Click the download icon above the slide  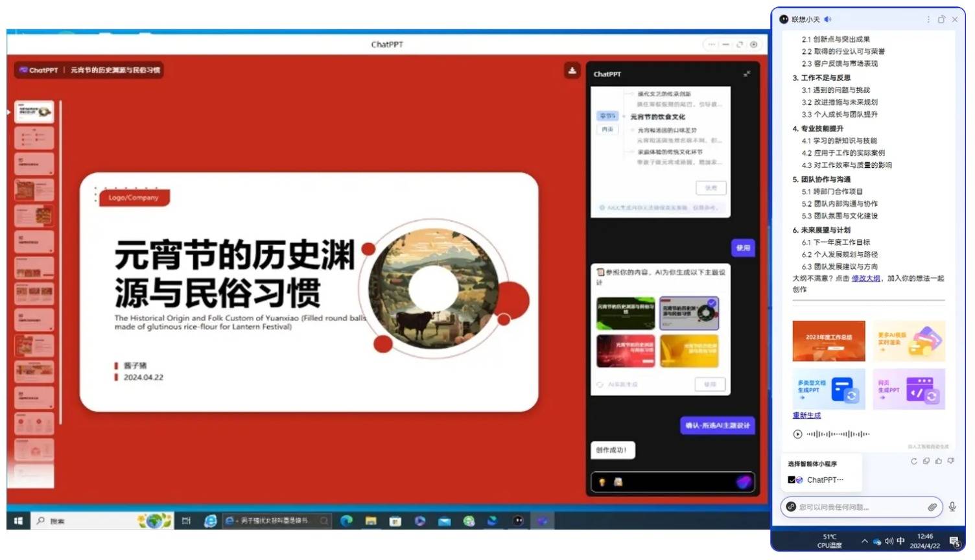coord(572,71)
